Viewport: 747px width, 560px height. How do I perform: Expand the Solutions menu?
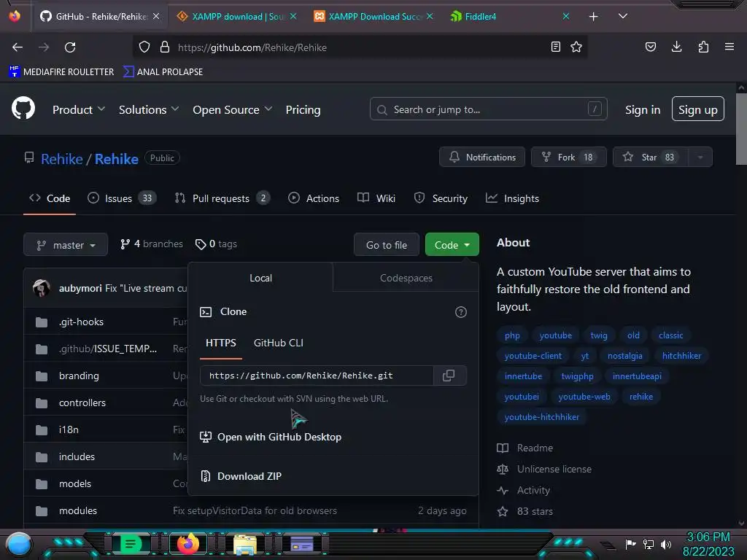click(x=149, y=109)
